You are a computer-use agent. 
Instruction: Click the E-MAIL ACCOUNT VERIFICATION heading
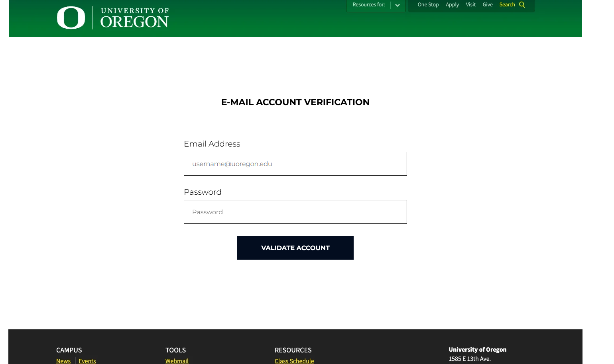295,102
